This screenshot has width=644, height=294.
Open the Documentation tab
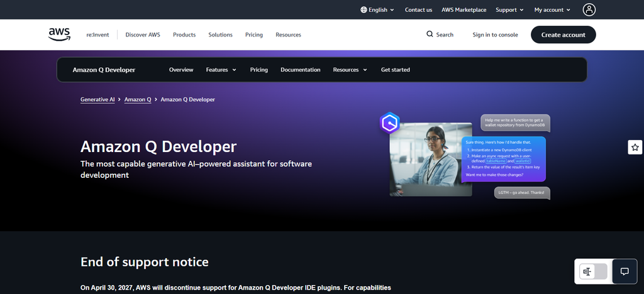click(300, 70)
